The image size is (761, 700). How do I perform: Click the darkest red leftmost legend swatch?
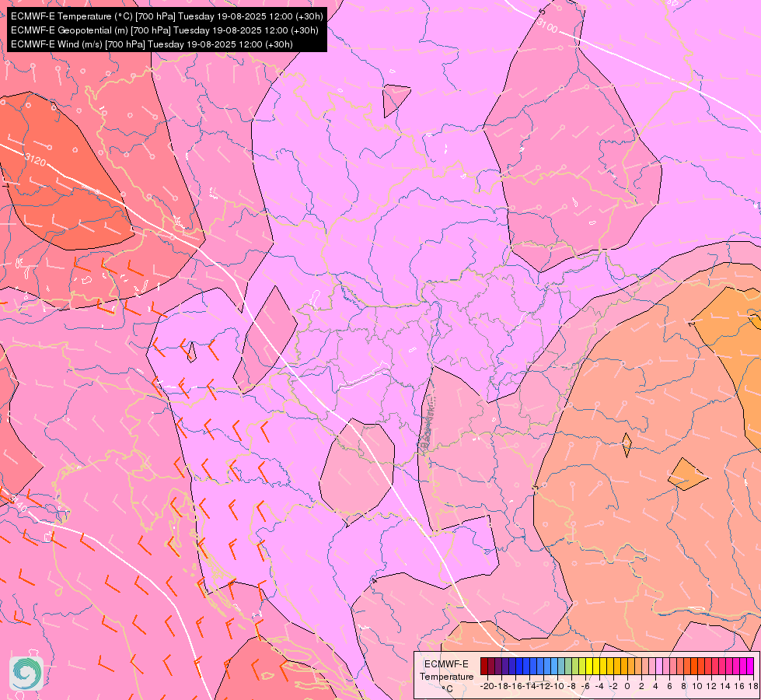click(x=483, y=666)
